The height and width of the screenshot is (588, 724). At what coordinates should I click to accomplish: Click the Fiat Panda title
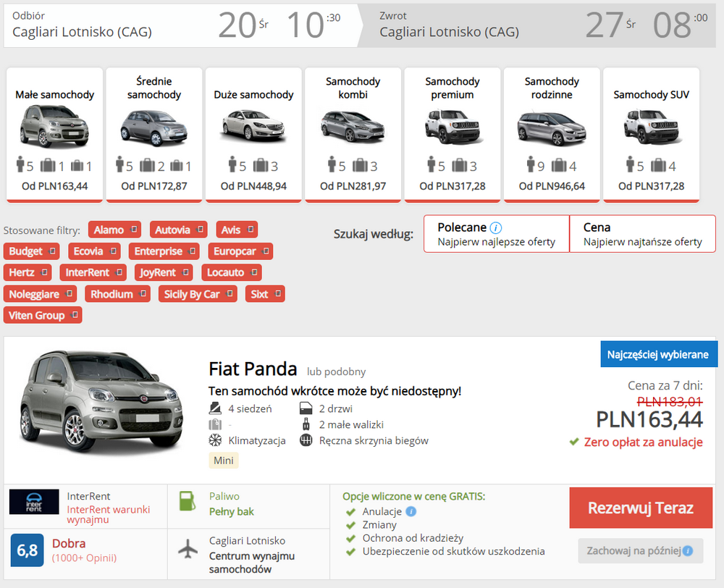[x=253, y=369]
